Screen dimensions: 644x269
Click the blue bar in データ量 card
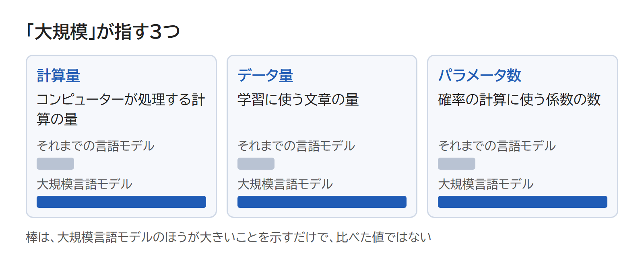(322, 202)
